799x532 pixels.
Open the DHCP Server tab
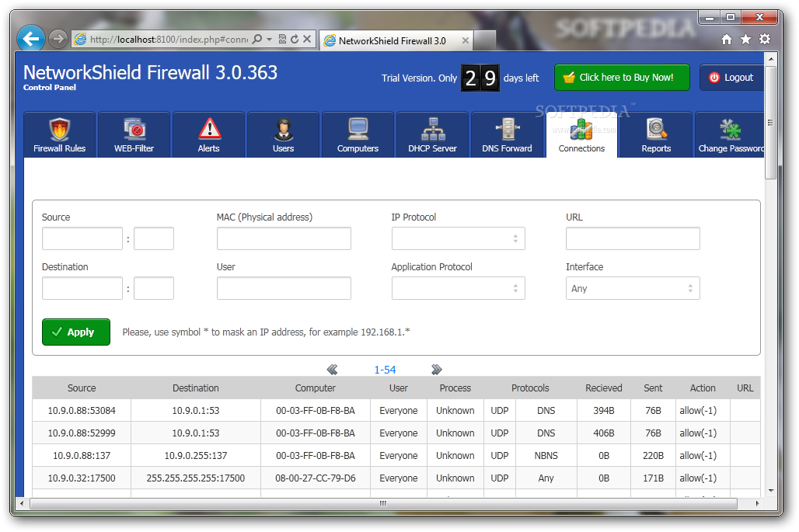pyautogui.click(x=432, y=135)
